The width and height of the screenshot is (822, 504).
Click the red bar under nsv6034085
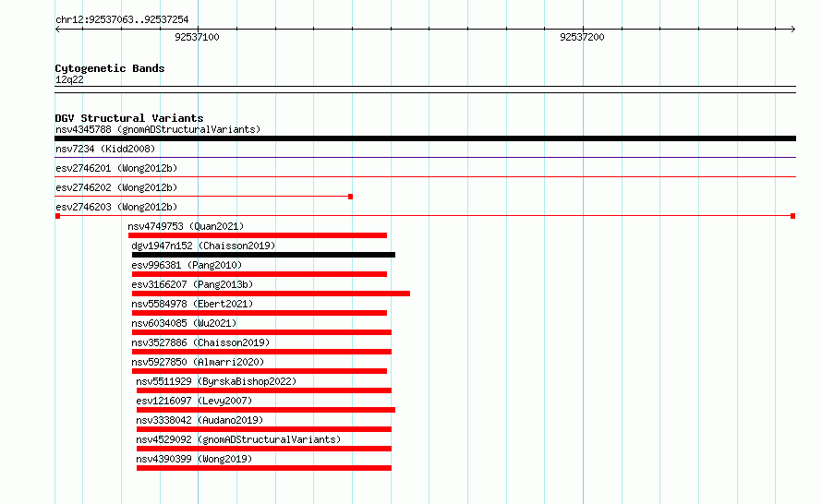261,332
